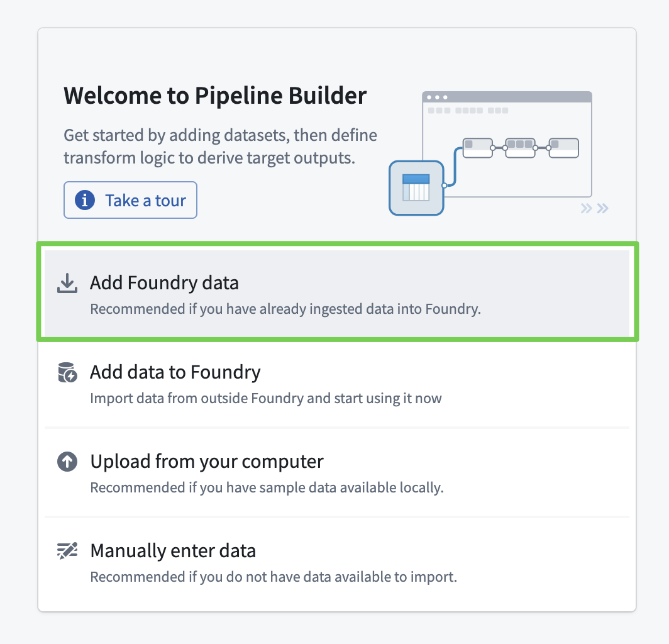Viewport: 669px width, 644px height.
Task: Click "Recommended if you have already ingested data" text
Action: tap(285, 309)
